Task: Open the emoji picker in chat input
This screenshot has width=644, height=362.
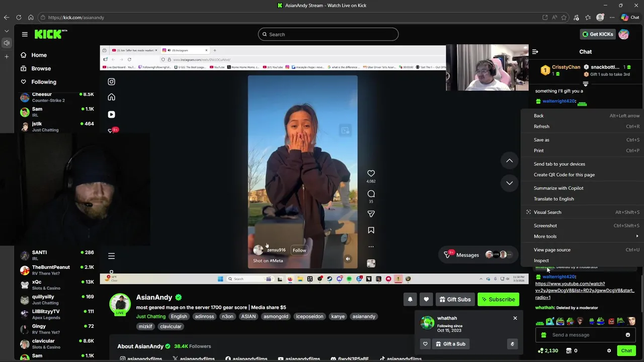Action: click(627, 335)
